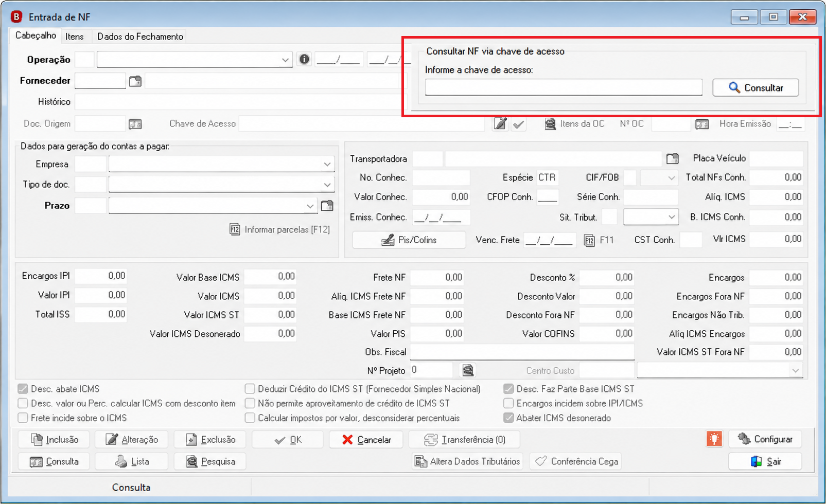The height and width of the screenshot is (504, 826).
Task: Click the Doc. Origem lookup icon
Action: point(135,124)
